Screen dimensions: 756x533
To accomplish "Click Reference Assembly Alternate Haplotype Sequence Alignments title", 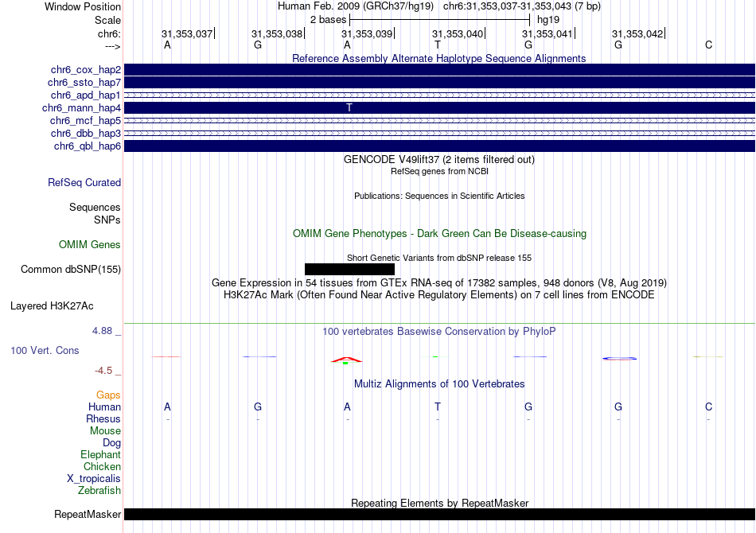I will [x=438, y=58].
